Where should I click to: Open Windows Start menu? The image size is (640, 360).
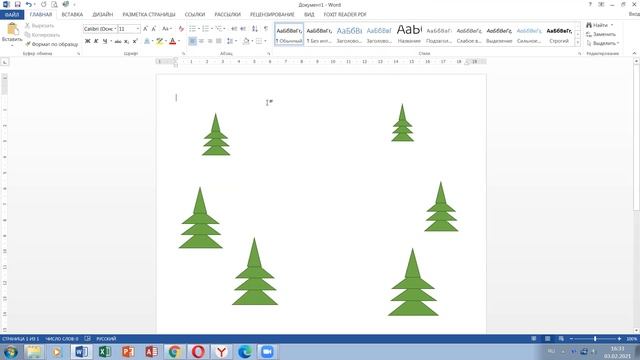[11, 351]
